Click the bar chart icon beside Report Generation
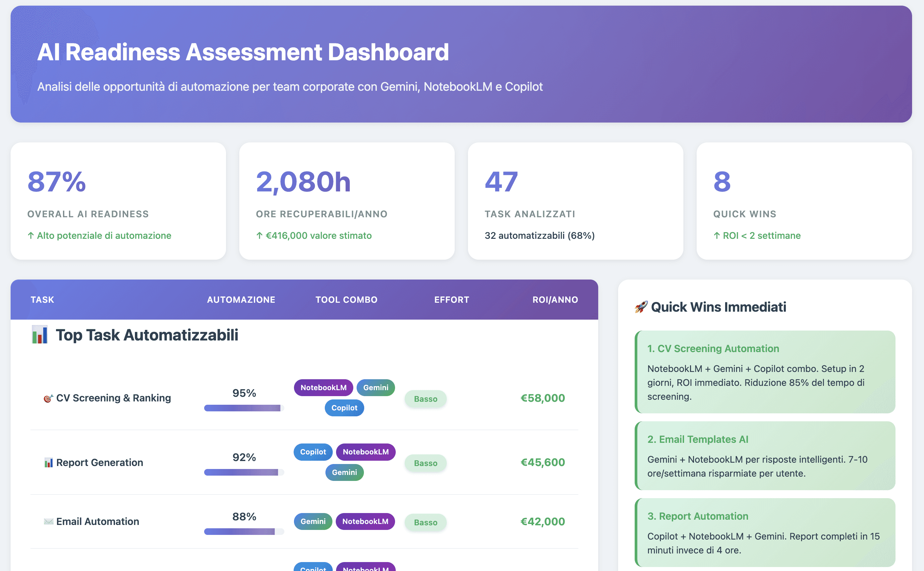The image size is (924, 571). [x=48, y=463]
